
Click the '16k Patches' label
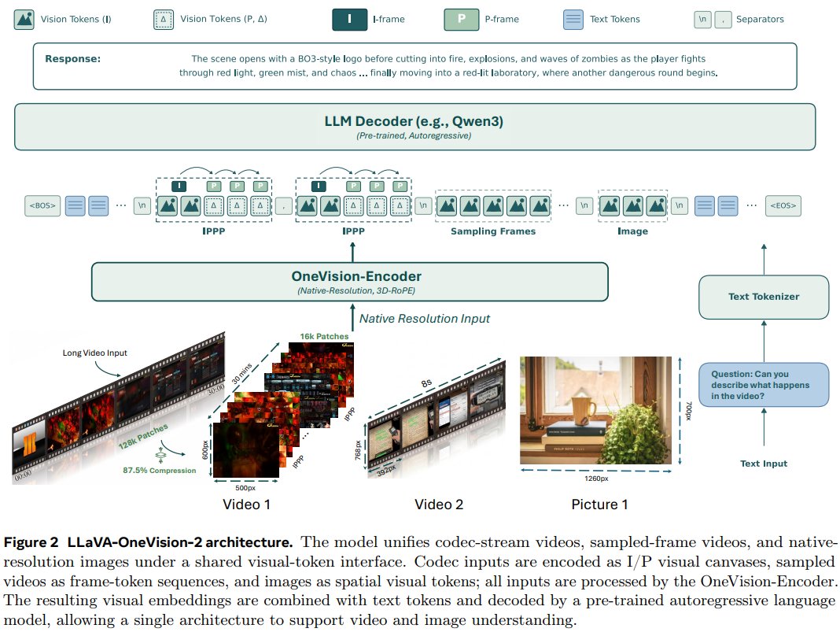click(x=324, y=337)
